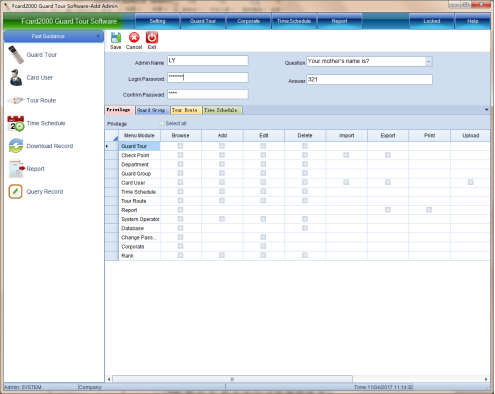Click the Locked button in top bar
The width and height of the screenshot is (495, 394).
[432, 21]
